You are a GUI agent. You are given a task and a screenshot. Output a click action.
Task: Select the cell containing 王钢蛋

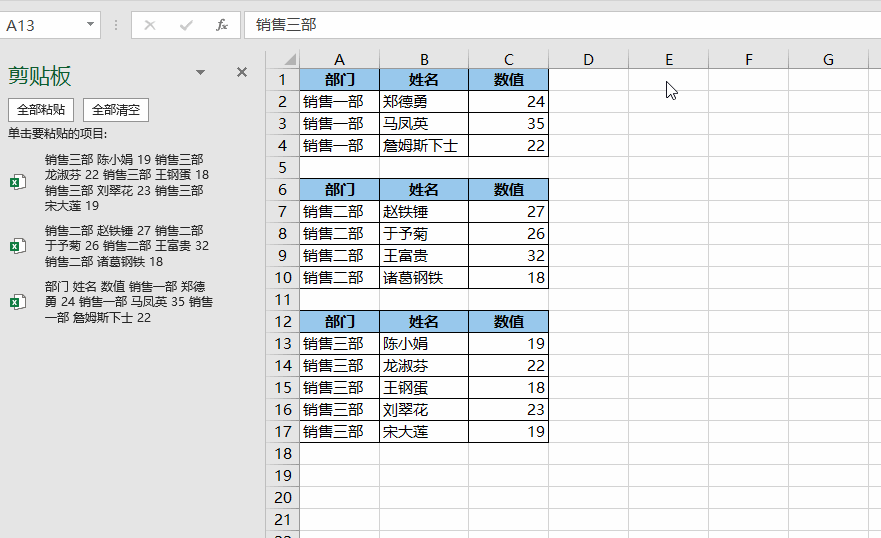[x=424, y=387]
